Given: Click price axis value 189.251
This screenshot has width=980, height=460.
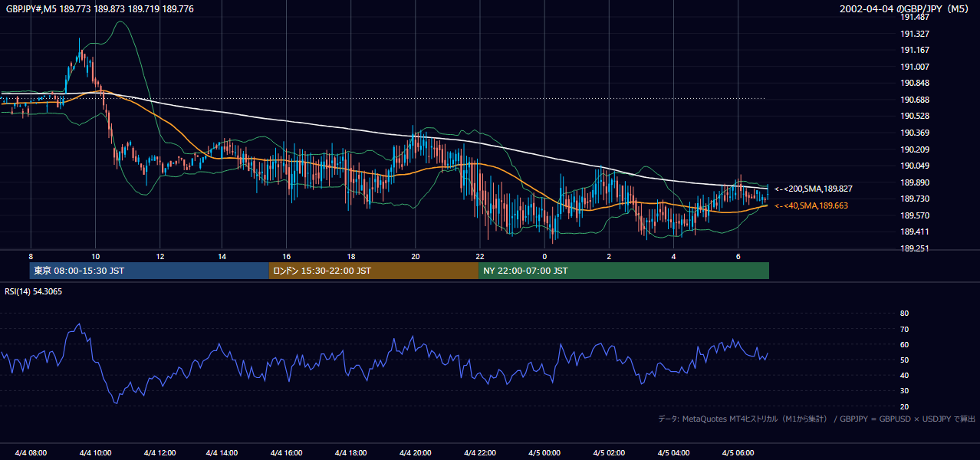Looking at the screenshot, I should click(915, 248).
